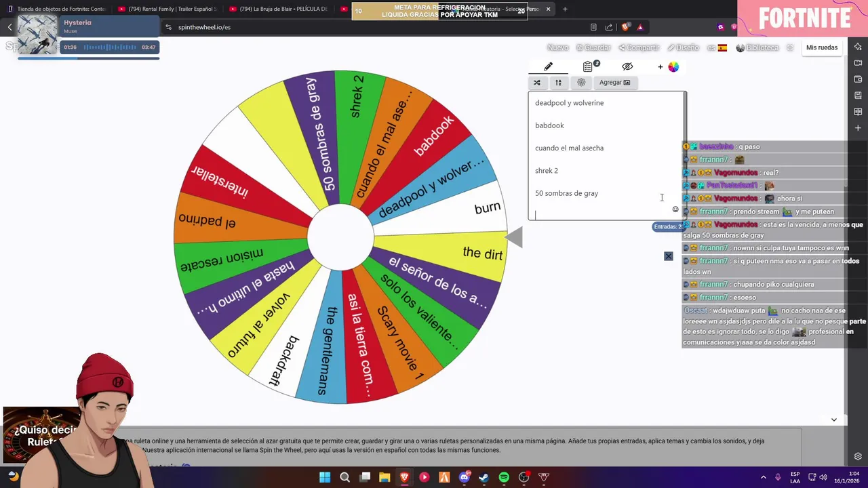Click the 'shrek 2' entry text
868x488 pixels.
547,171
